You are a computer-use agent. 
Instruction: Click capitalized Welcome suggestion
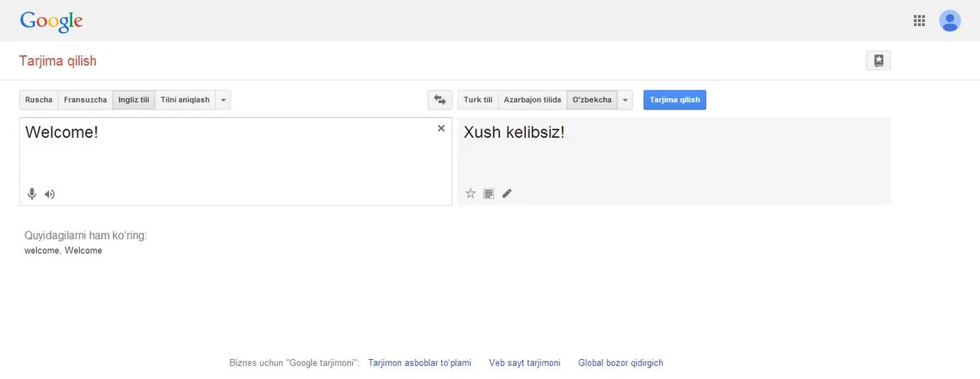(83, 251)
